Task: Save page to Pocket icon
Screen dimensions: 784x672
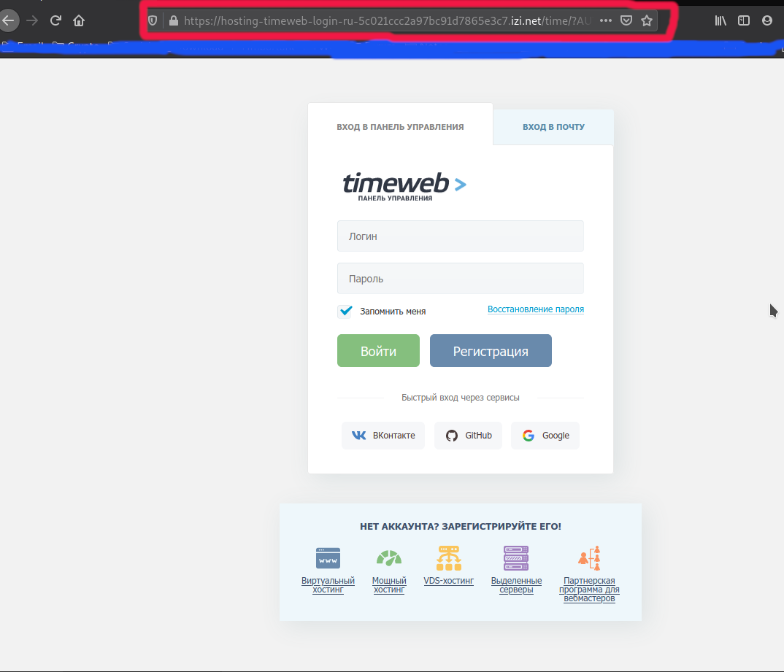Action: coord(626,20)
